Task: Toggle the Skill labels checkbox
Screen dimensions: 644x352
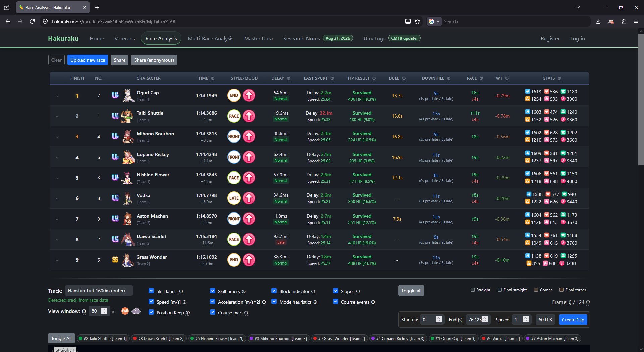Action: [151, 291]
